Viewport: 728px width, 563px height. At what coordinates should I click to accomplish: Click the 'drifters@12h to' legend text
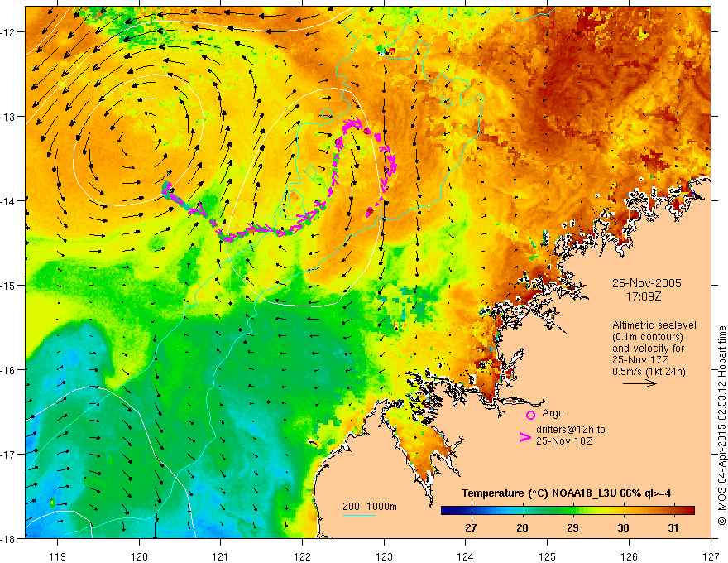(x=571, y=430)
